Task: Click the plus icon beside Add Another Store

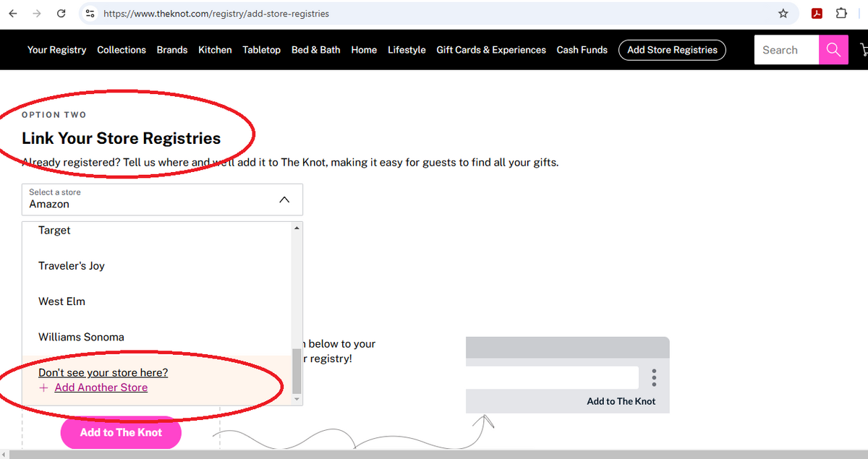Action: coord(43,388)
